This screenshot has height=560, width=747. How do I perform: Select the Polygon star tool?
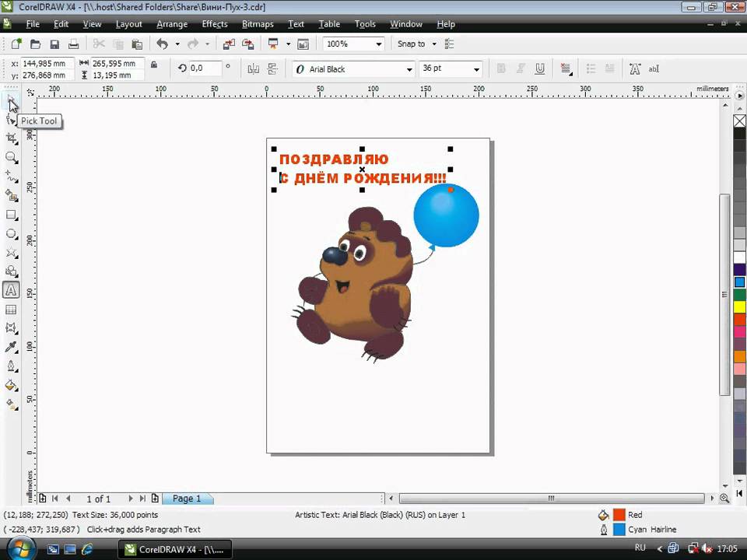click(12, 252)
